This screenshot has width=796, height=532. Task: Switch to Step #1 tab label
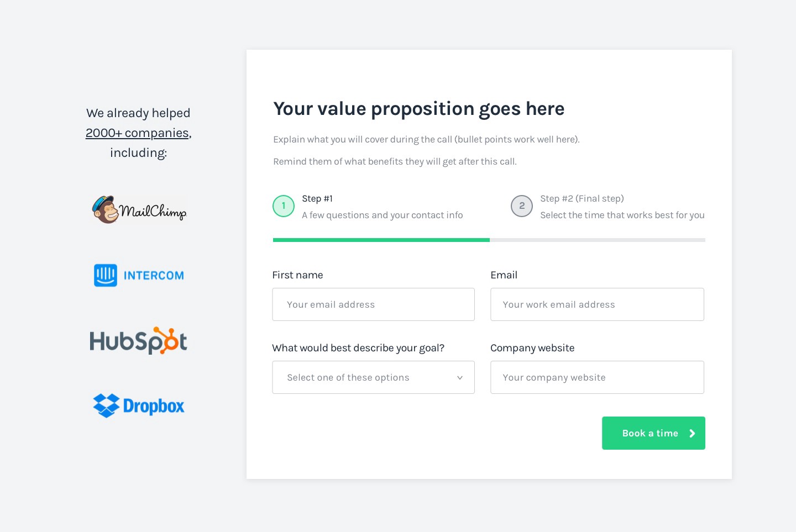coord(317,199)
